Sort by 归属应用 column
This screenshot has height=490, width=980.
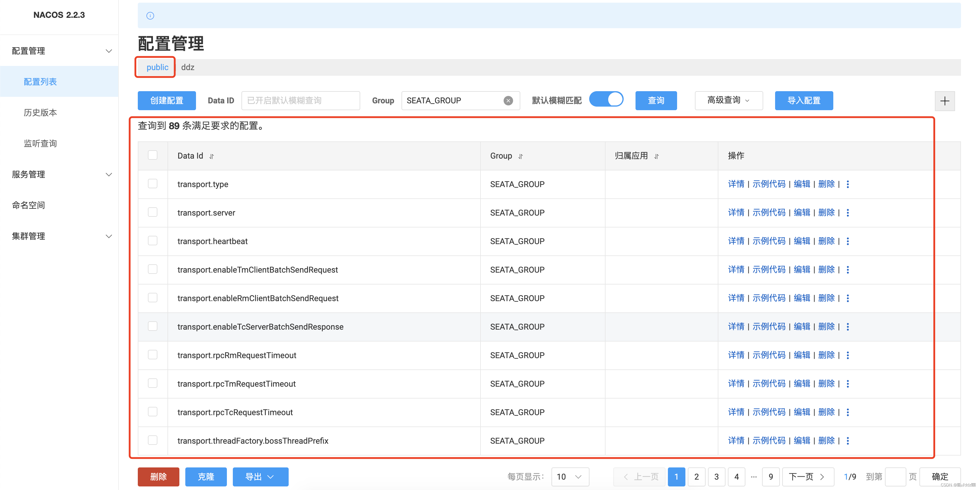[656, 157]
